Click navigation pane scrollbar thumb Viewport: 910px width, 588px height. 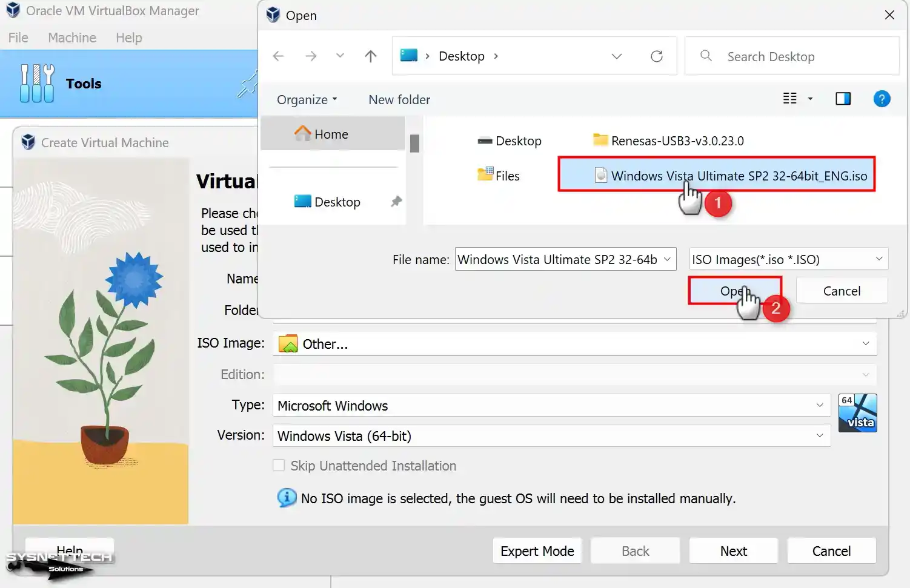tap(414, 144)
